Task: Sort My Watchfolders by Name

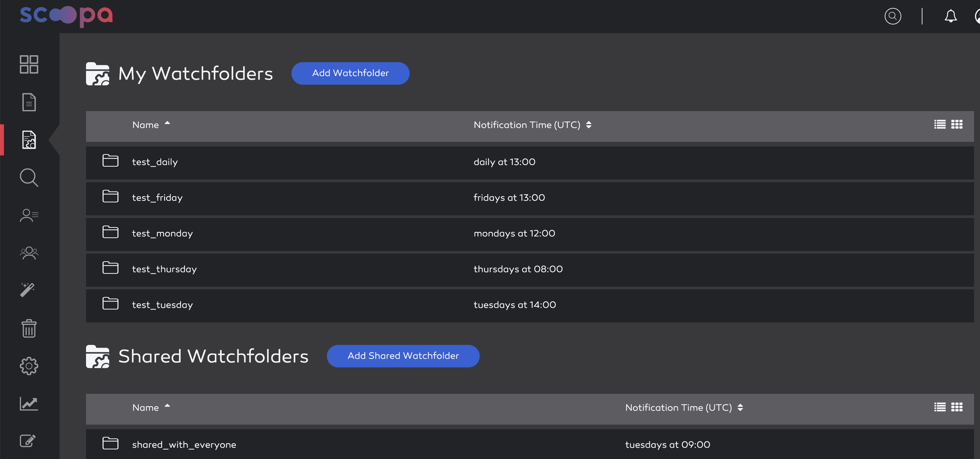Action: (151, 125)
